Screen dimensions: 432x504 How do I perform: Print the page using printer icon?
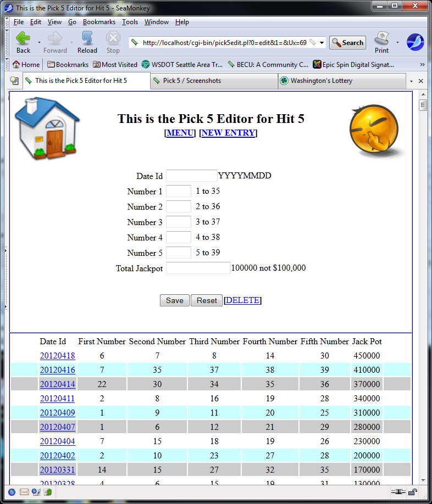click(382, 42)
